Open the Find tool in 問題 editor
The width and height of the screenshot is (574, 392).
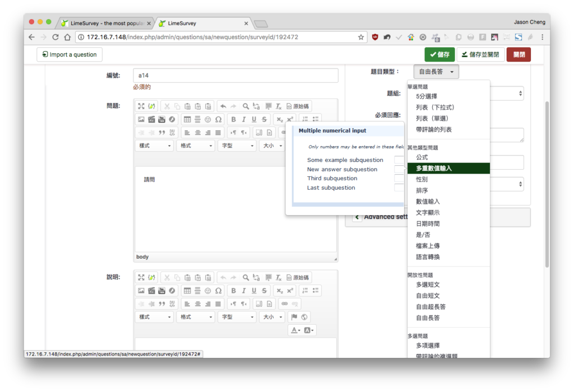coord(246,106)
